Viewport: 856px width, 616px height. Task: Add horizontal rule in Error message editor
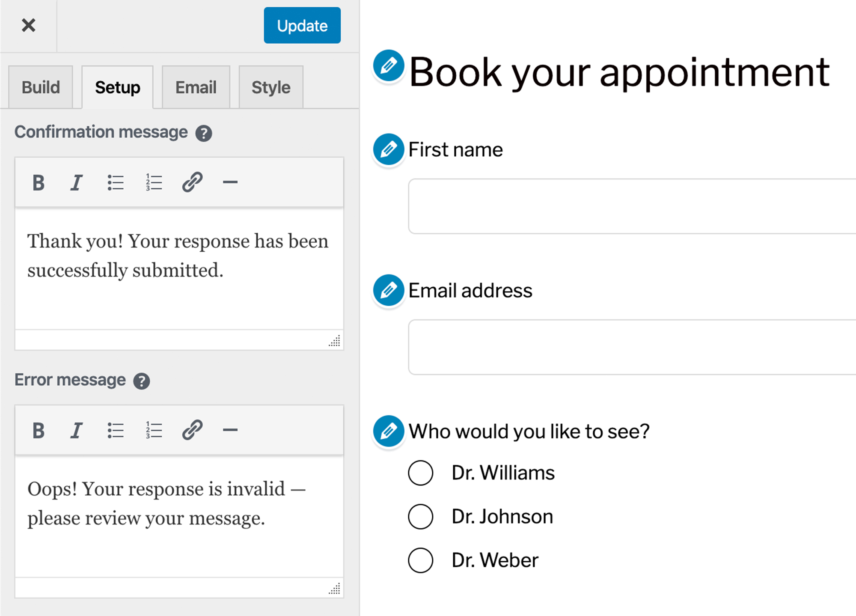coord(230,430)
